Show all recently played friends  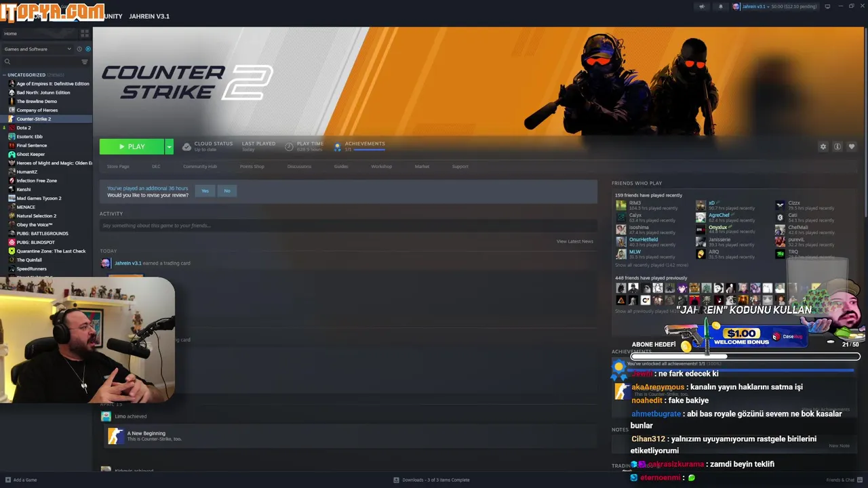(x=651, y=265)
